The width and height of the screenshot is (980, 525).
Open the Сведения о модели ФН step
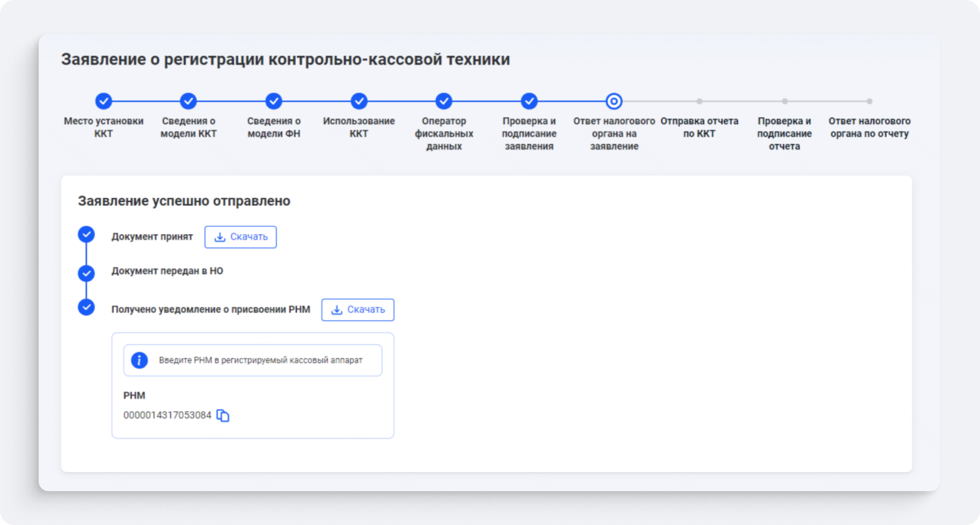pyautogui.click(x=274, y=101)
